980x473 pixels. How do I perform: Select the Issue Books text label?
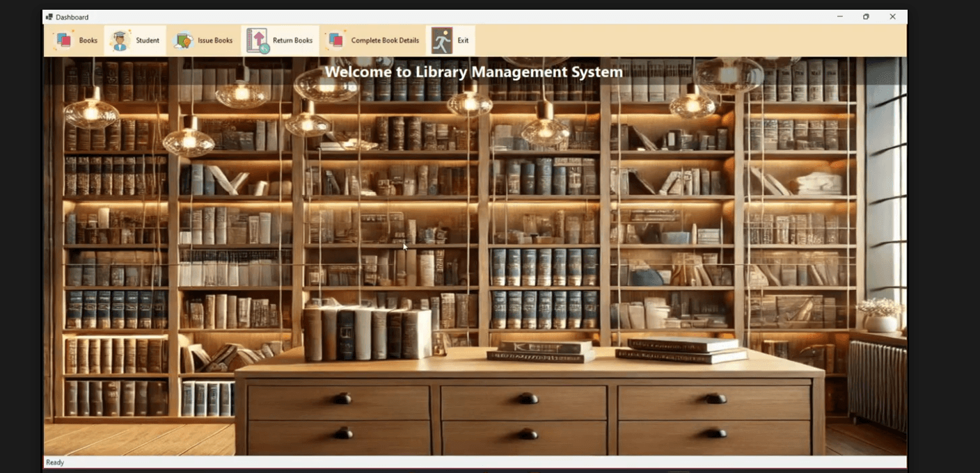coord(215,40)
